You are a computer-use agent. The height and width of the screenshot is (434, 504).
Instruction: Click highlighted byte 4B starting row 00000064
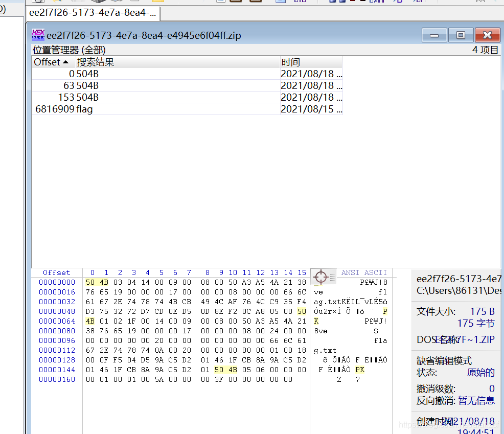(x=90, y=321)
